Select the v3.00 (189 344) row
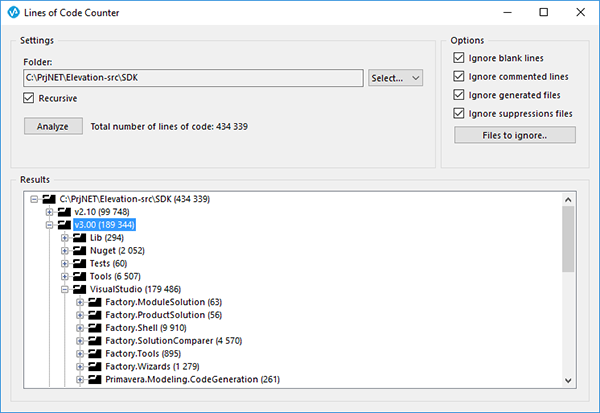Image resolution: width=600 pixels, height=413 pixels. click(104, 225)
